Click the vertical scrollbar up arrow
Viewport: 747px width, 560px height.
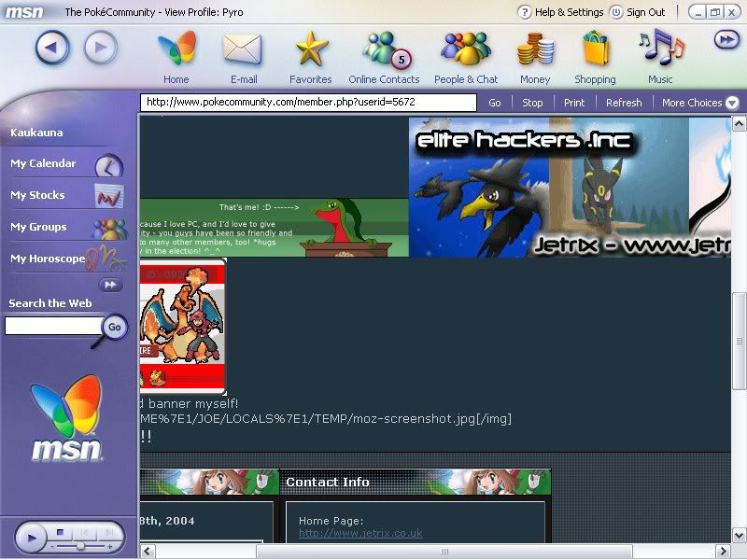click(739, 125)
